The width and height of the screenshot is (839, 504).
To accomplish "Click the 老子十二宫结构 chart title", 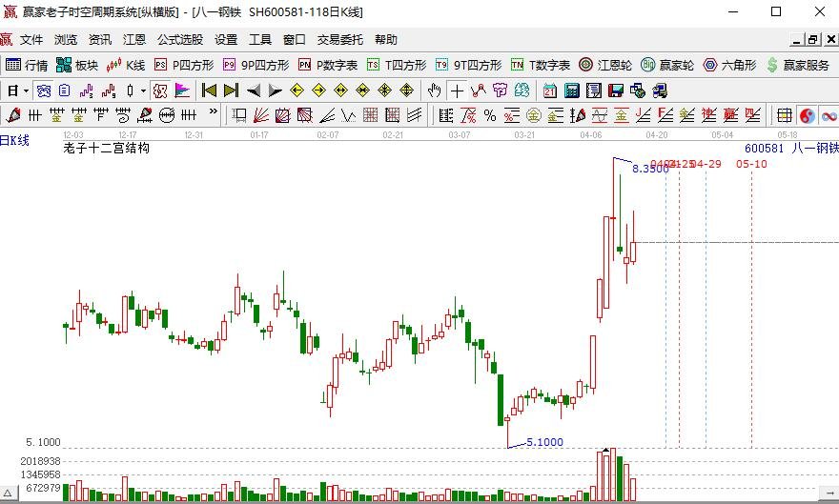I will tap(106, 148).
